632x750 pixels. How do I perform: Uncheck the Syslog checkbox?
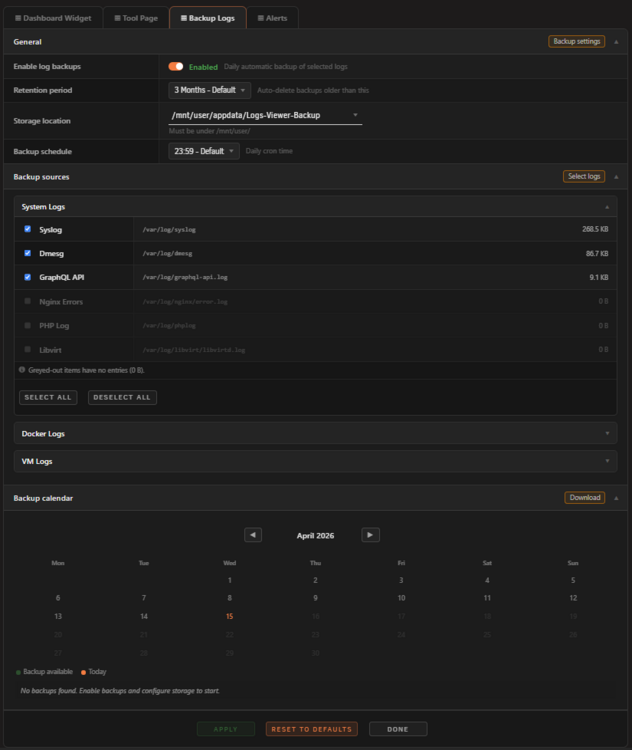pos(28,229)
